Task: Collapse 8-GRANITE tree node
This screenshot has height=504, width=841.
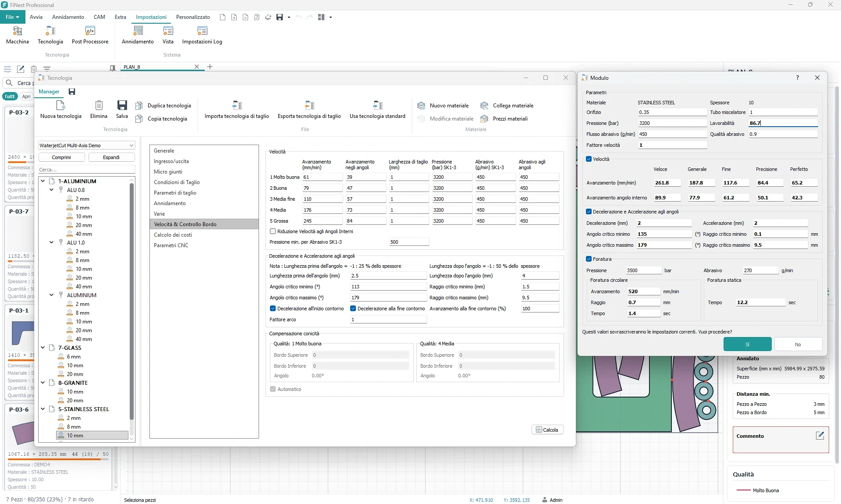Action: (x=43, y=383)
